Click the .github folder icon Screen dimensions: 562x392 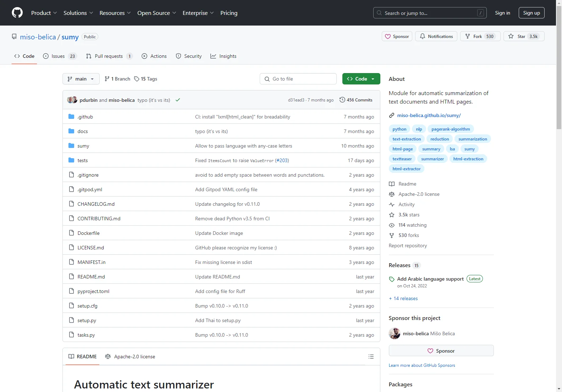pyautogui.click(x=71, y=117)
